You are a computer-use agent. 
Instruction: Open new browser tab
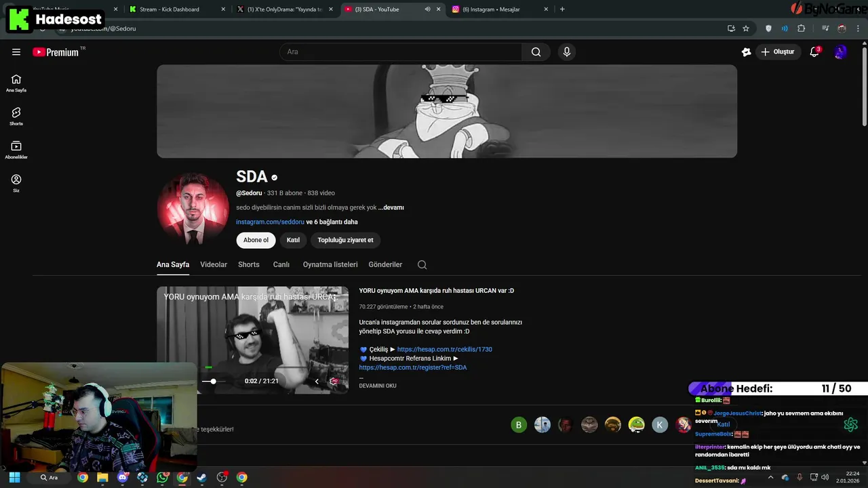[x=562, y=9]
